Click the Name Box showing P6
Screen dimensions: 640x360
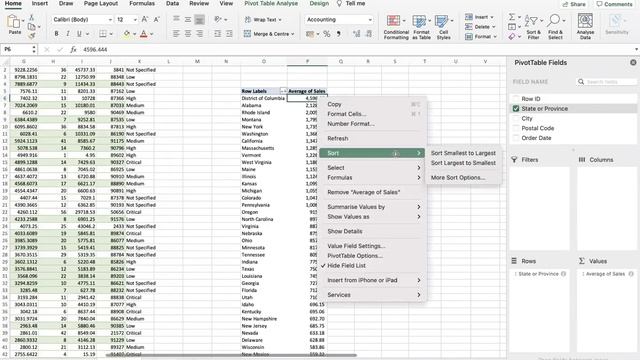tap(16, 49)
